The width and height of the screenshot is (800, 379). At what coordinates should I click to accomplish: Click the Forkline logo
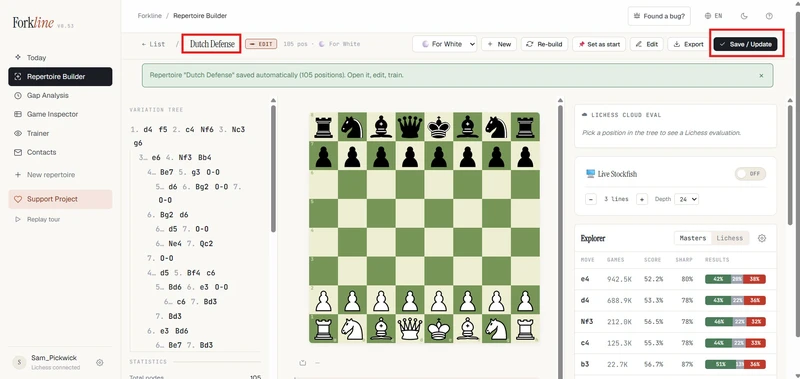(33, 22)
